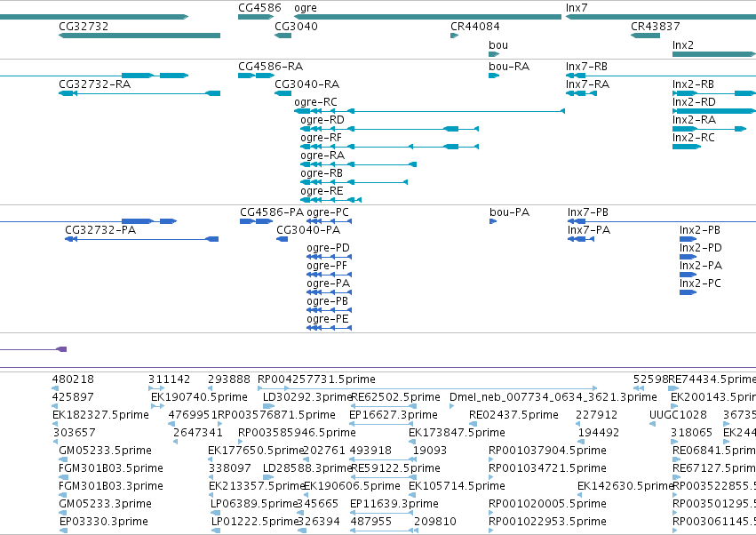Click clone EP03330.3prime

coord(104,523)
